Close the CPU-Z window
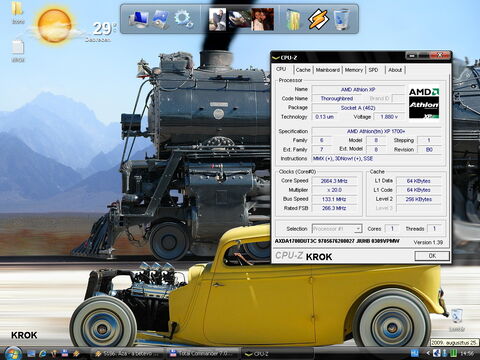The width and height of the screenshot is (480, 360). point(439,55)
